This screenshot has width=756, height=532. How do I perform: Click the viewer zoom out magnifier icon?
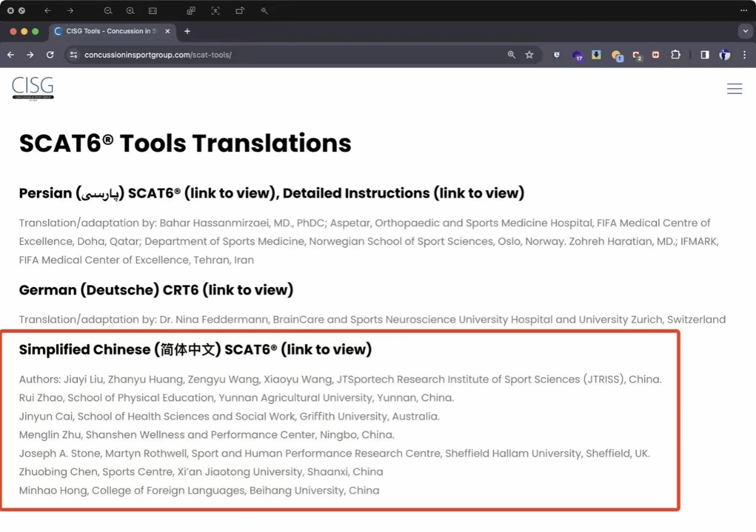(108, 11)
